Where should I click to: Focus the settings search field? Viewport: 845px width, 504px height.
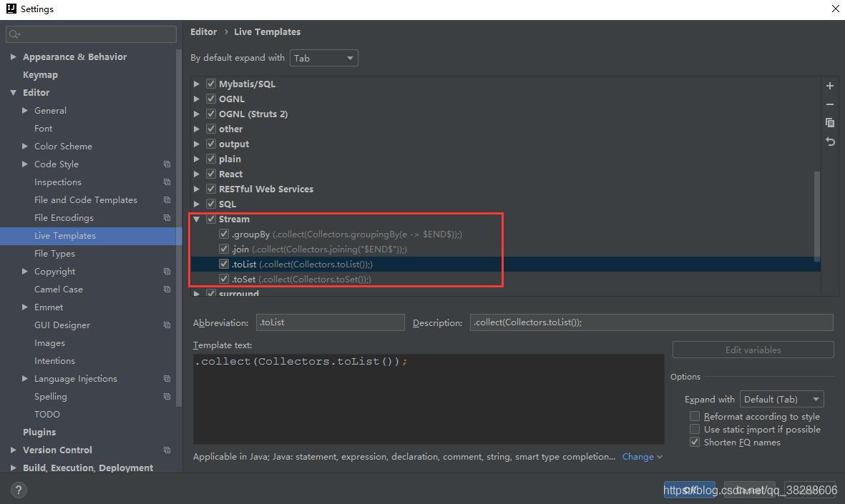coord(91,34)
